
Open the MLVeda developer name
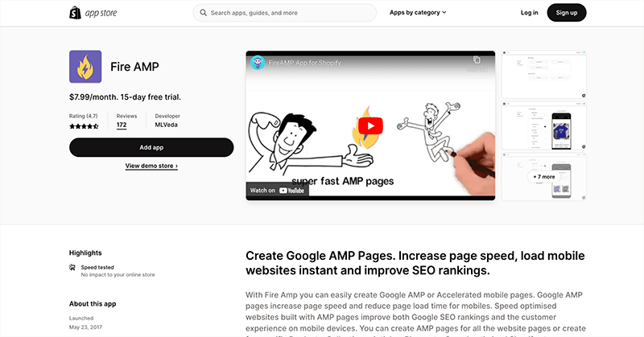pos(166,125)
